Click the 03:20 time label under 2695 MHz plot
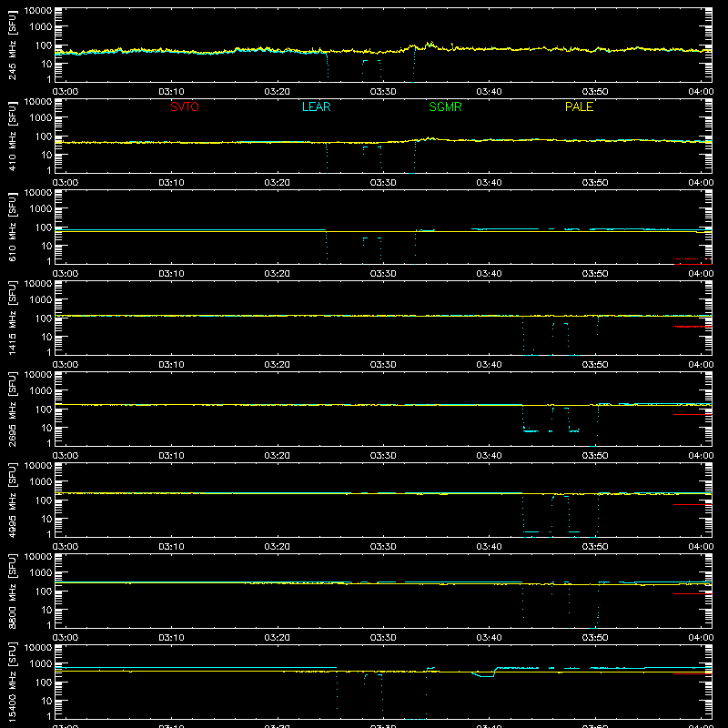This screenshot has height=728, width=728. (278, 456)
